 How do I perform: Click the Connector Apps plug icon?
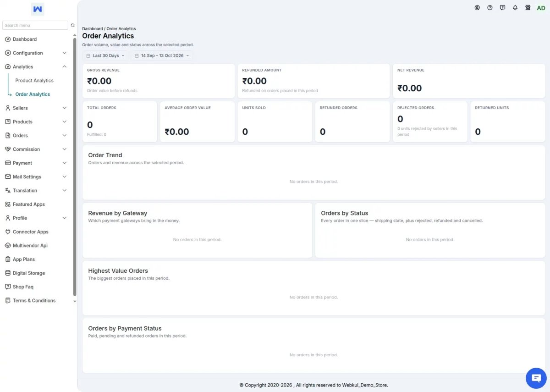(x=8, y=232)
